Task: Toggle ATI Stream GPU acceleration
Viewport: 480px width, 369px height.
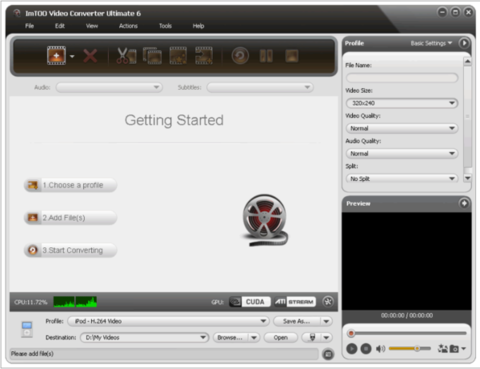Action: click(295, 302)
